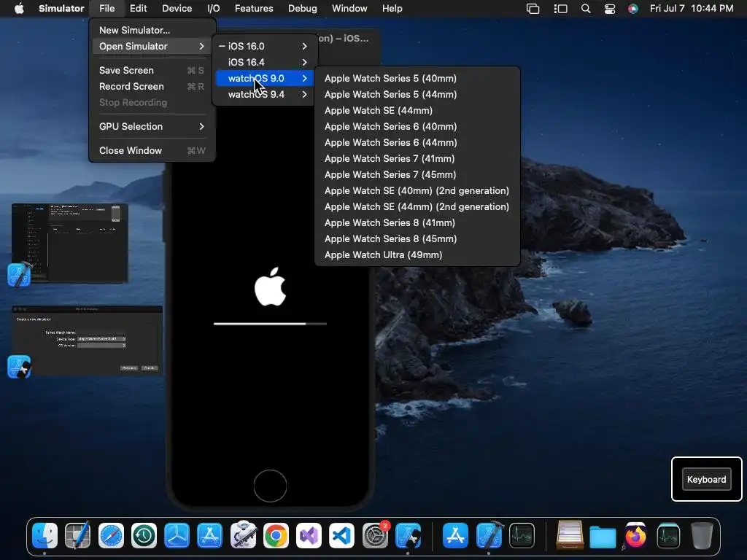Open Time Machine in the Dock

point(144,536)
